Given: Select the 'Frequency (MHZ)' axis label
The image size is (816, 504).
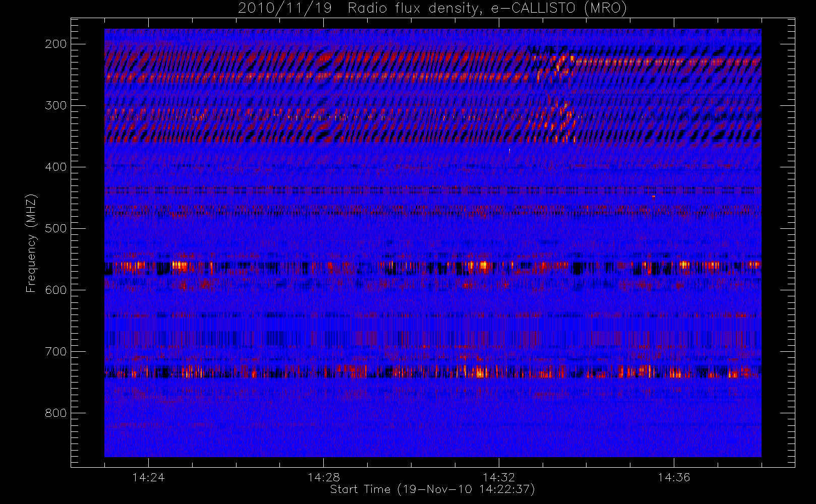Looking at the screenshot, I should 31,243.
